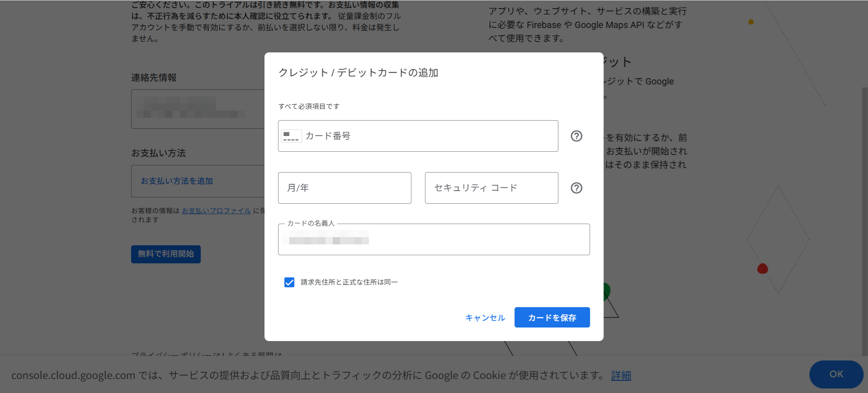
Task: Click the 連絡先情報 contact details box
Action: (198, 109)
